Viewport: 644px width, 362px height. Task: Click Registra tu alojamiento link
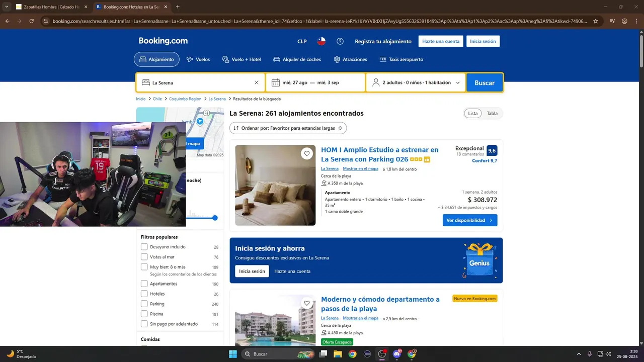(383, 41)
